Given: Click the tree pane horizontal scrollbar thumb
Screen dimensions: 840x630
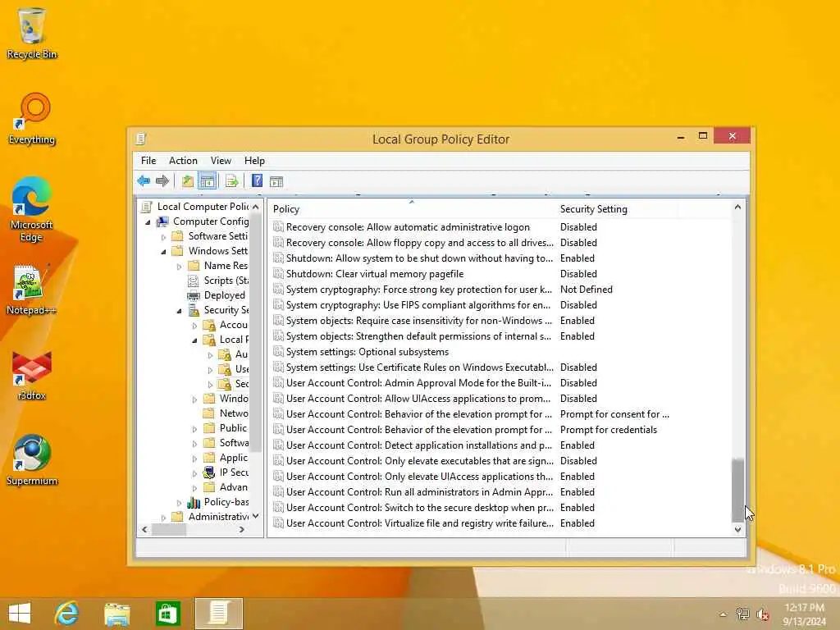Looking at the screenshot, I should [x=169, y=529].
